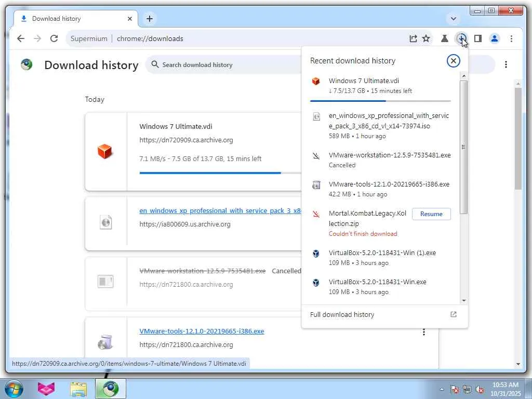Click the cancelled VMware-workstation file icon
This screenshot has height=399, width=532.
(x=105, y=281)
